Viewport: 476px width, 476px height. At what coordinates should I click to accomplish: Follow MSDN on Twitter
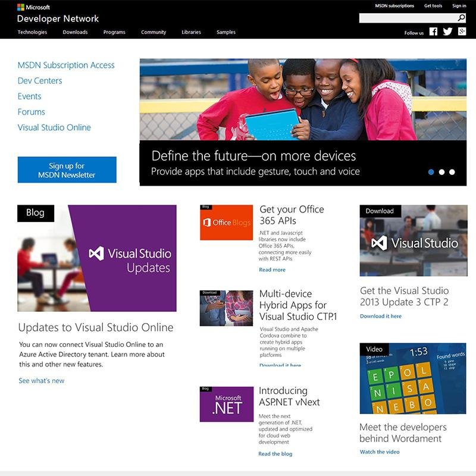[x=447, y=32]
